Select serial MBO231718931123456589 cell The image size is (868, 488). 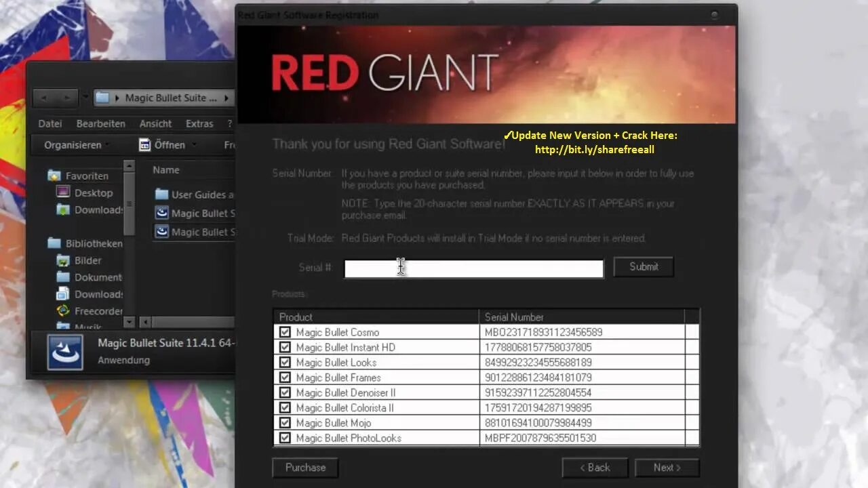pos(582,332)
